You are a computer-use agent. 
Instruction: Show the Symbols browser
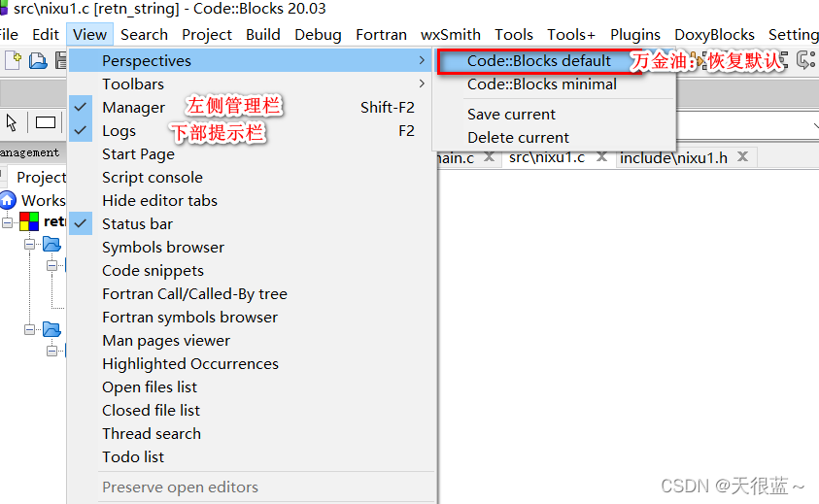(253, 247)
